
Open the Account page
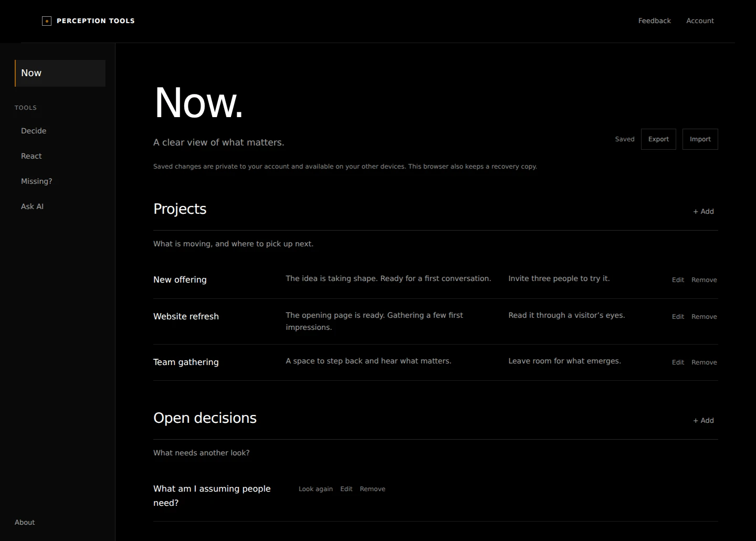[x=700, y=21]
